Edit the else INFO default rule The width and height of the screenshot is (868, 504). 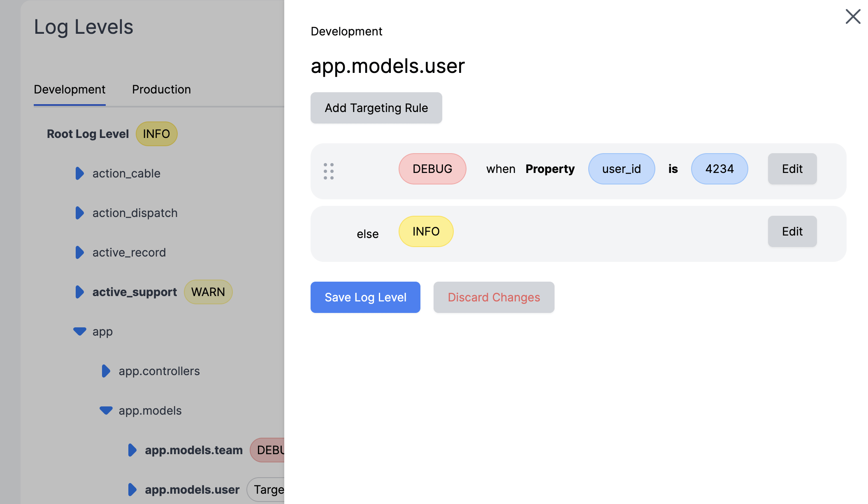(792, 231)
